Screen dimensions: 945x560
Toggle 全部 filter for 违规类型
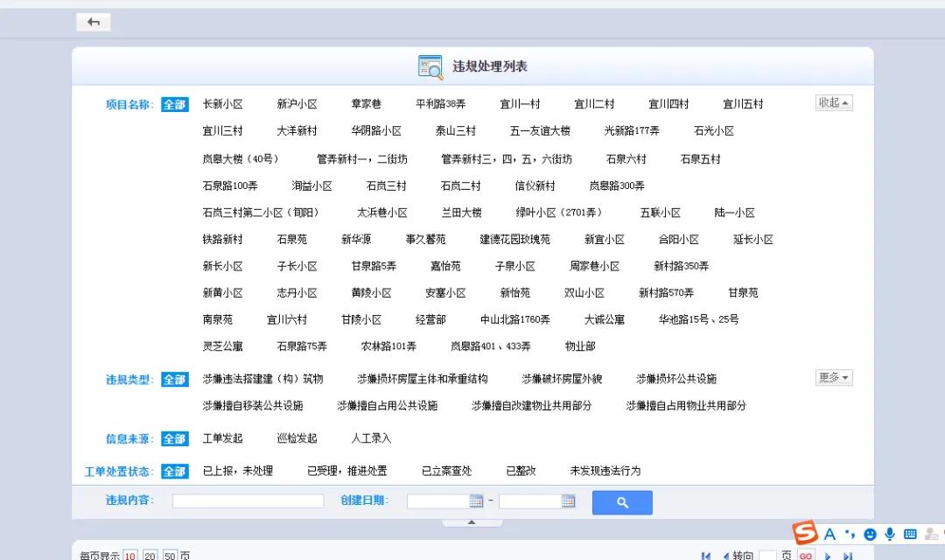173,378
